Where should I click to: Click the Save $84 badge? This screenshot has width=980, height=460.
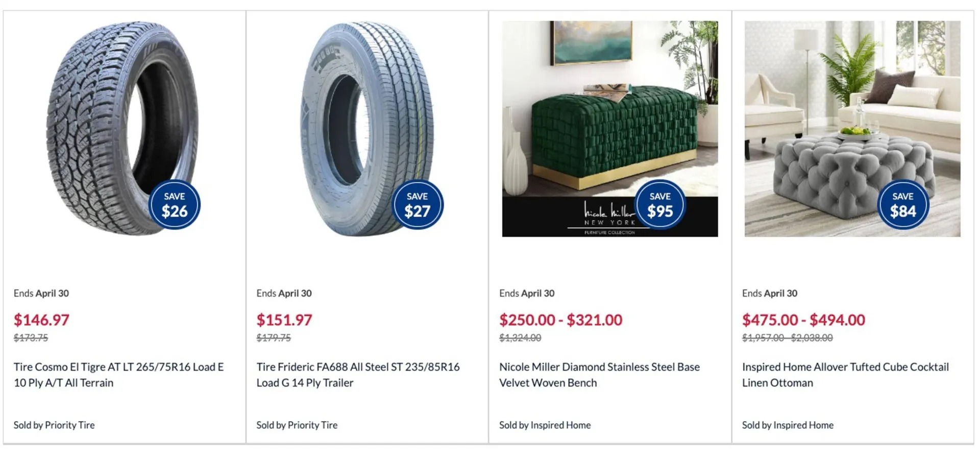tap(903, 205)
